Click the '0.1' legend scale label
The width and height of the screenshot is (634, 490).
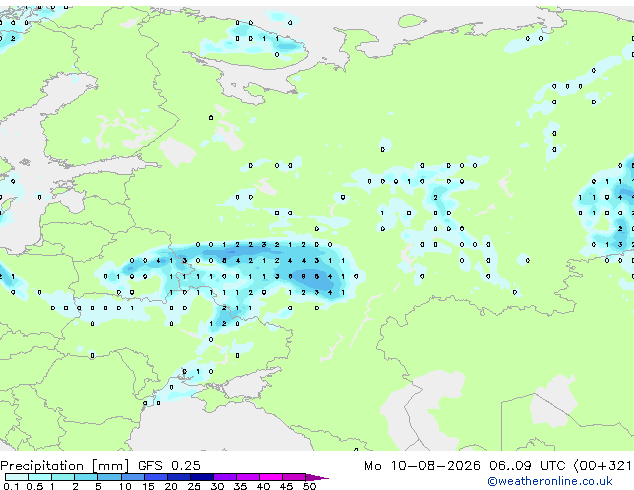click(x=11, y=486)
